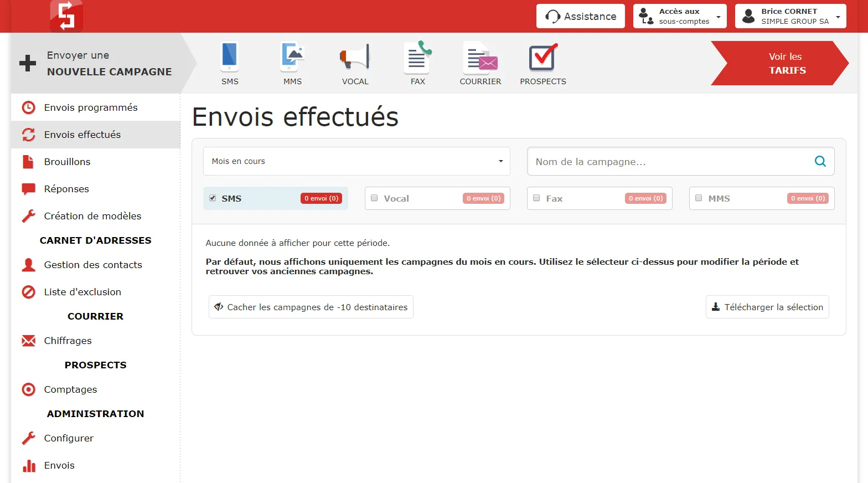Click the wrench icon beside Configurer
Screen dimensions: 868x483
click(x=28, y=438)
